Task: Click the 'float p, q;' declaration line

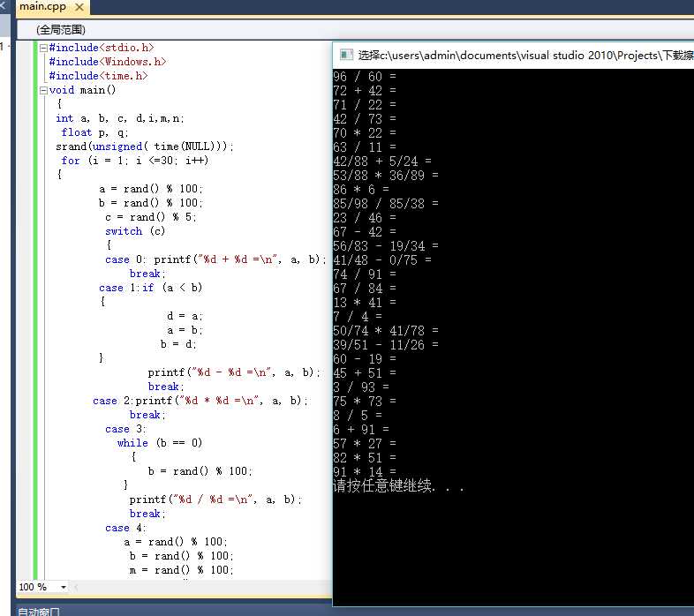Action: (x=94, y=132)
